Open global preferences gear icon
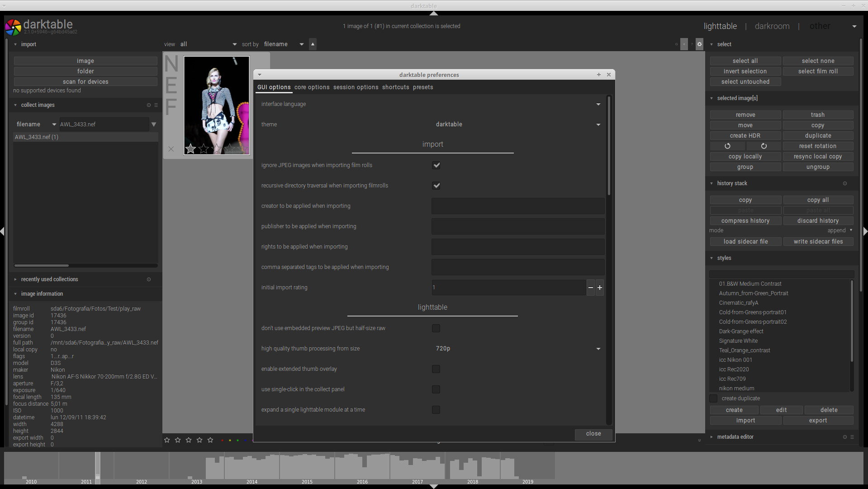The image size is (868, 489). pos(699,44)
